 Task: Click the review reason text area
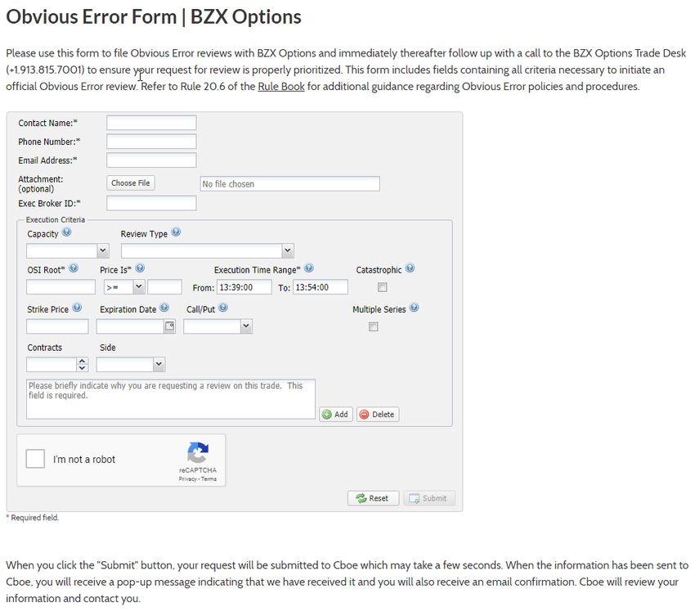click(171, 398)
